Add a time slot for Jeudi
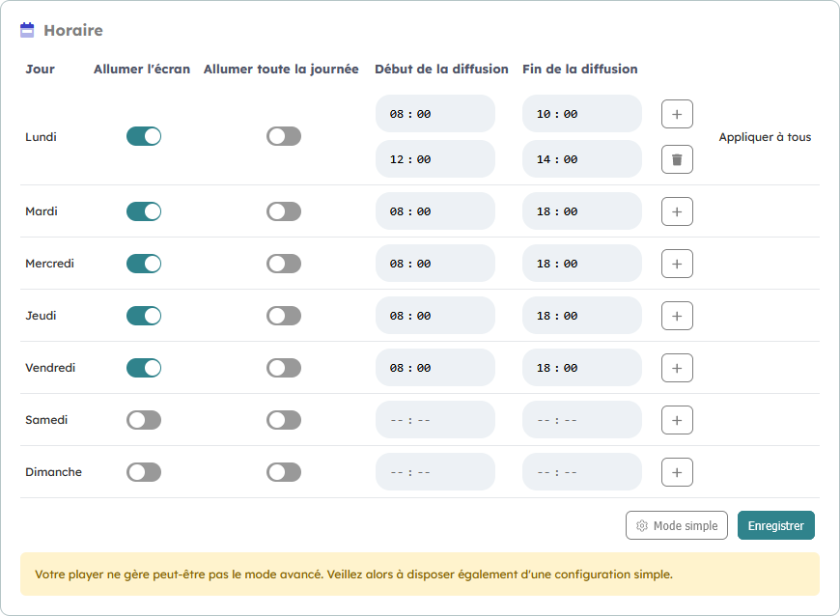This screenshot has height=616, width=840. tap(677, 316)
